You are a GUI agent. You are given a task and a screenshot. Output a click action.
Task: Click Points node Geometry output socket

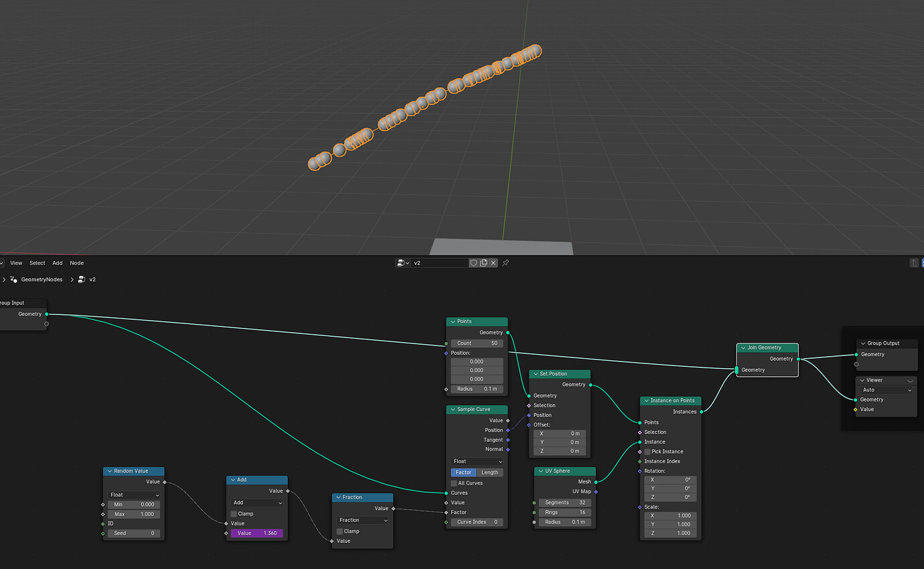click(508, 332)
